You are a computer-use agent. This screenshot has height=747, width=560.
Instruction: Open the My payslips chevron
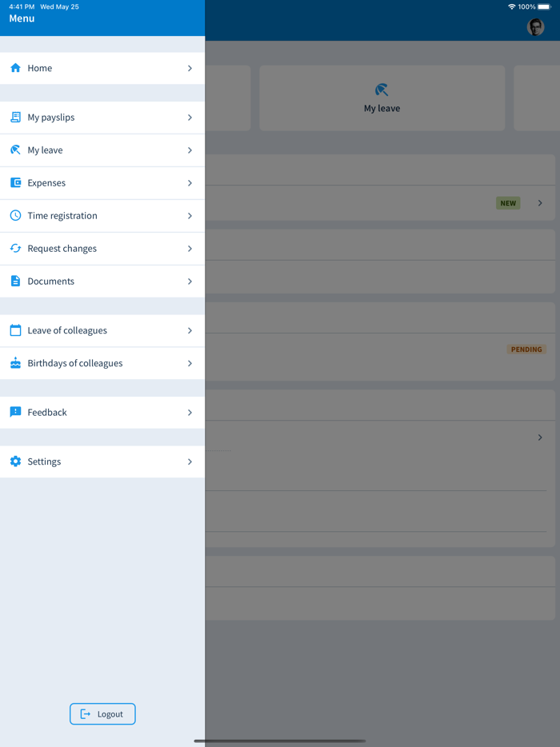pos(190,118)
